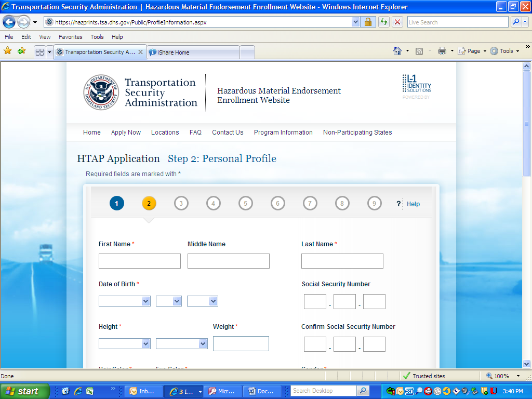Click step 5 circle in progress bar

click(x=246, y=204)
